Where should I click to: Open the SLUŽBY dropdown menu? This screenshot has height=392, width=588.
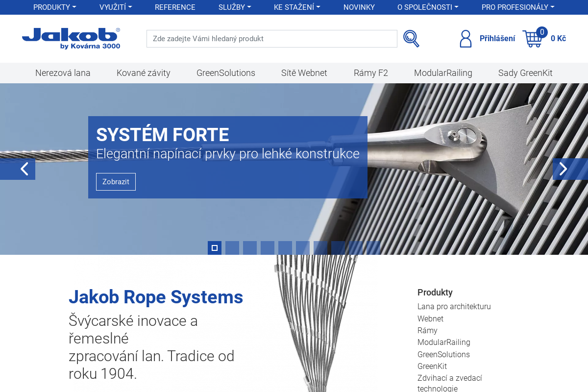point(234,7)
